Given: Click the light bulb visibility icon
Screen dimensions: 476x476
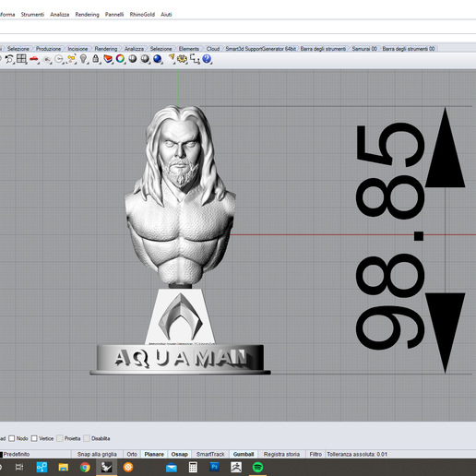Looking at the screenshot, I should pyautogui.click(x=83, y=59).
